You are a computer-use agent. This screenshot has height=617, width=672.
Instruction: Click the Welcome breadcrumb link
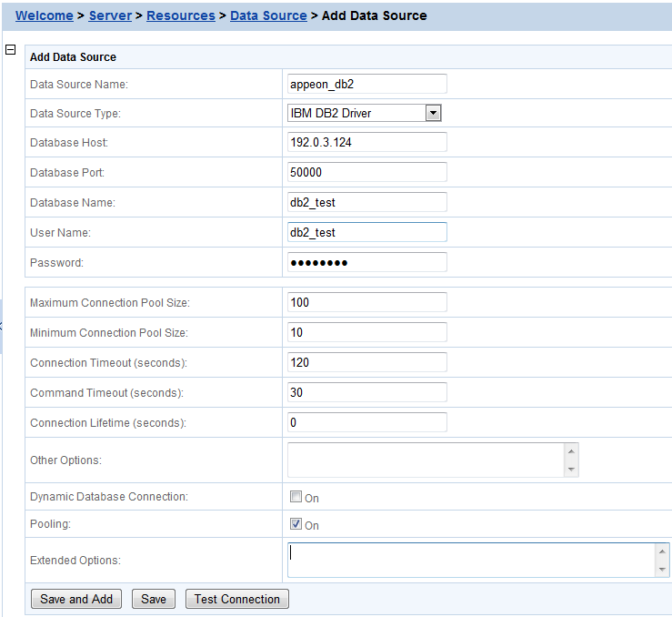coord(45,15)
